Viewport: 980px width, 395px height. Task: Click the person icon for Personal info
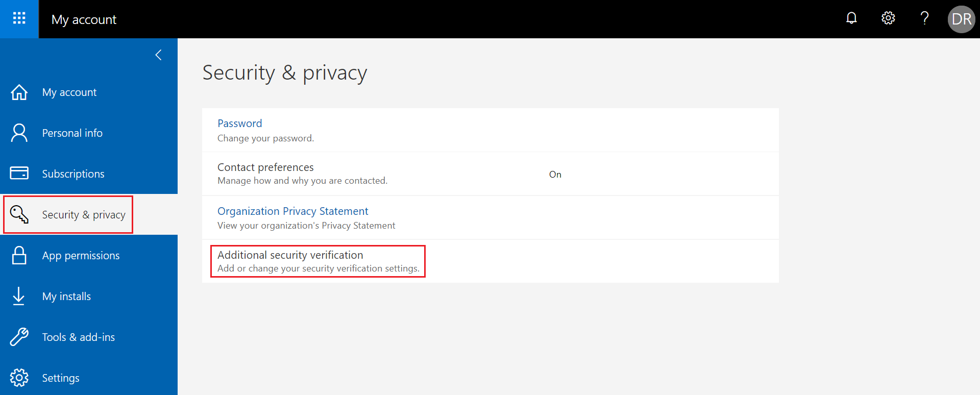[19, 133]
